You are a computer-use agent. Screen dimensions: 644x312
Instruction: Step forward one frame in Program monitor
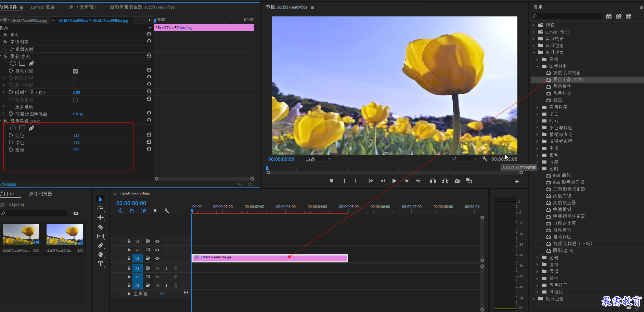coord(407,181)
